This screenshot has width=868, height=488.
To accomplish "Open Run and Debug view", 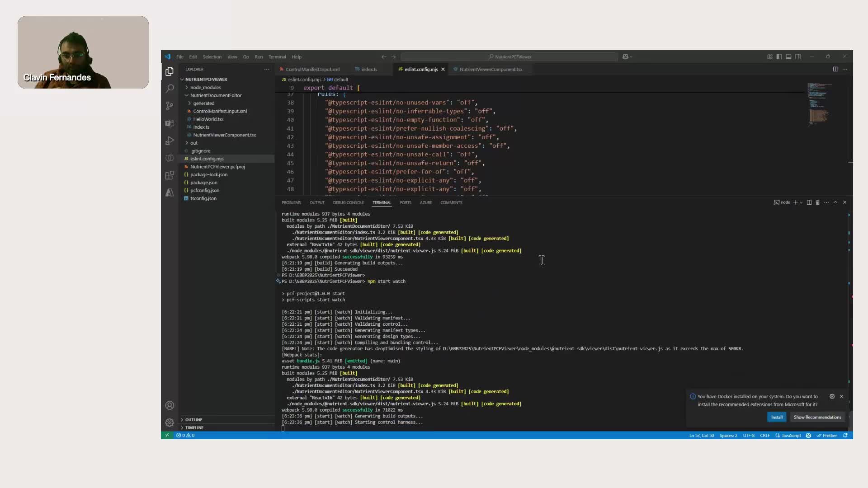I will pyautogui.click(x=170, y=141).
